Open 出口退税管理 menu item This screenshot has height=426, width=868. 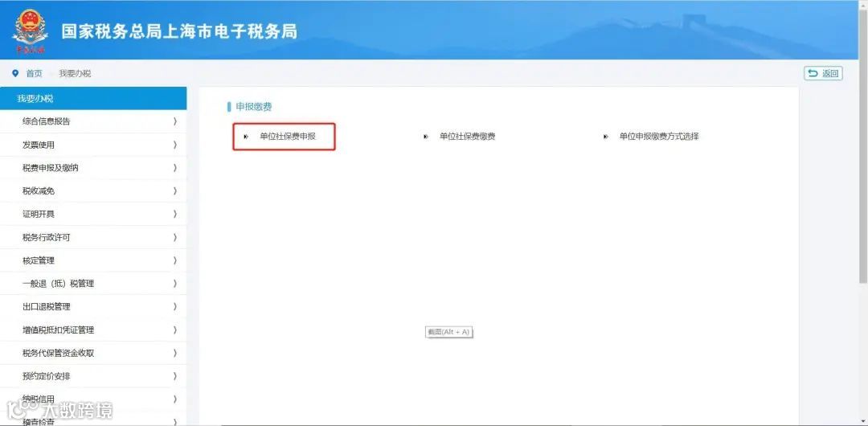pos(93,306)
